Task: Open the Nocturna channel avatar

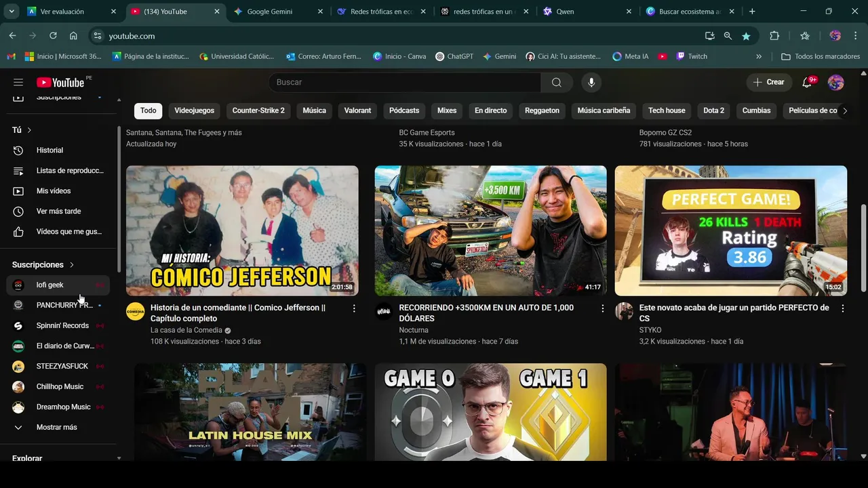Action: 384,312
